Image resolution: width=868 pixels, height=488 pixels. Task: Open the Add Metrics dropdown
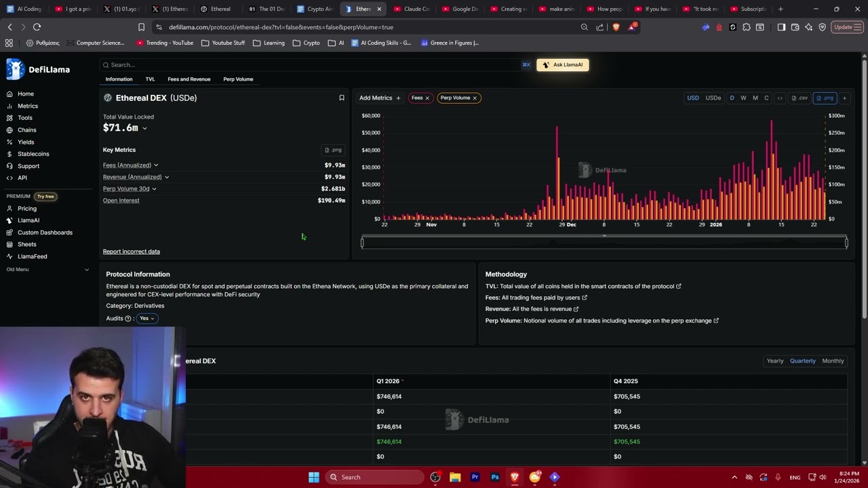coord(380,98)
